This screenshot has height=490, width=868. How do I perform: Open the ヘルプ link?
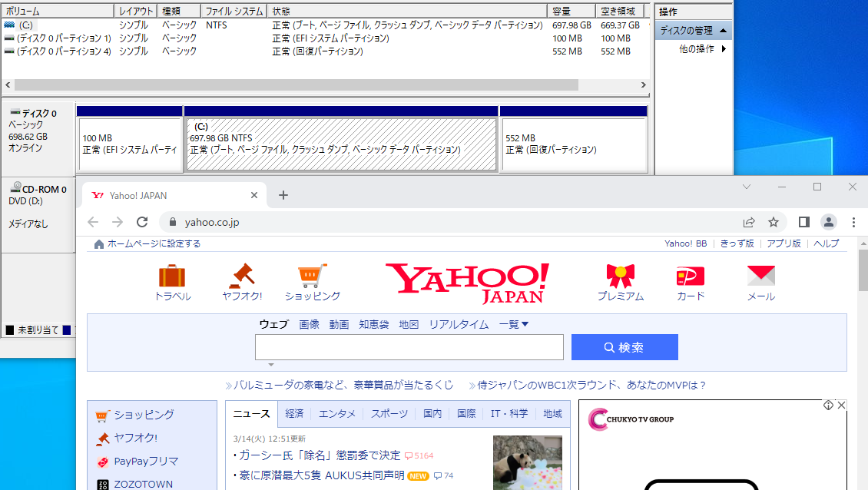(826, 243)
